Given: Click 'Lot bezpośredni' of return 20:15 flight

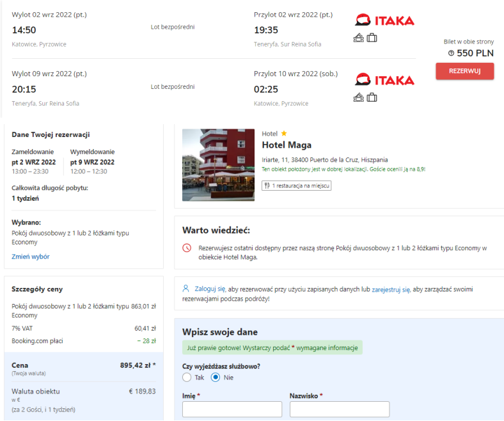Looking at the screenshot, I should [x=173, y=86].
